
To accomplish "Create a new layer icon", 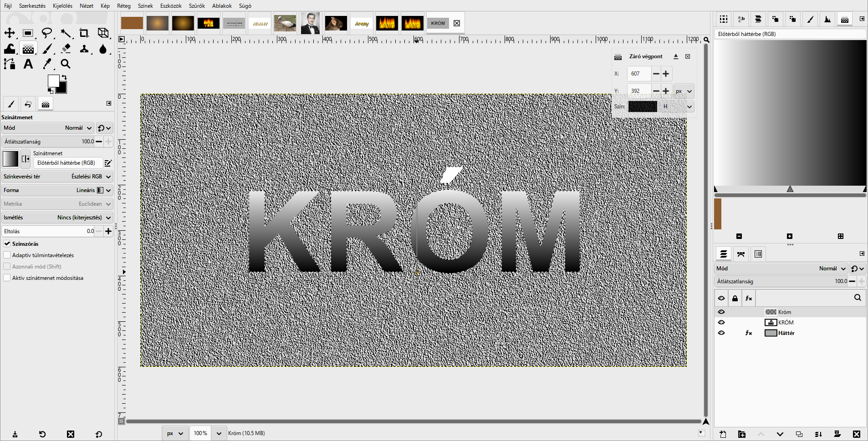I will pos(723,434).
